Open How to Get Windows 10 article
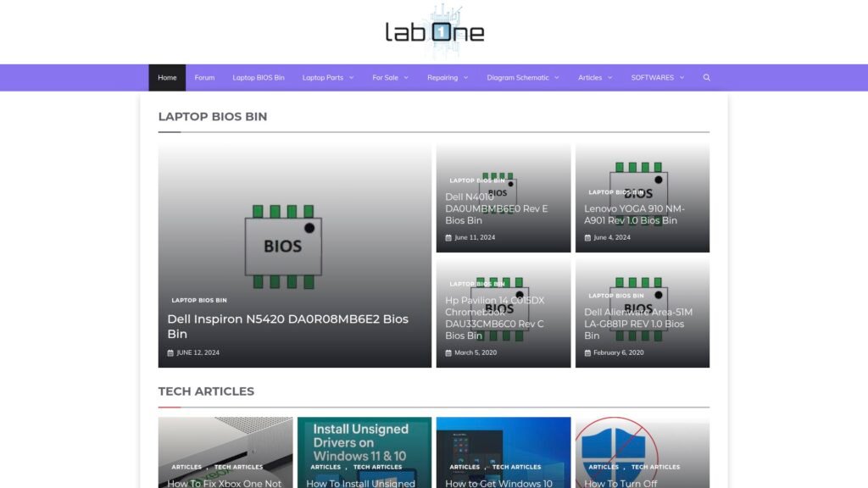The width and height of the screenshot is (868, 488). (x=498, y=483)
